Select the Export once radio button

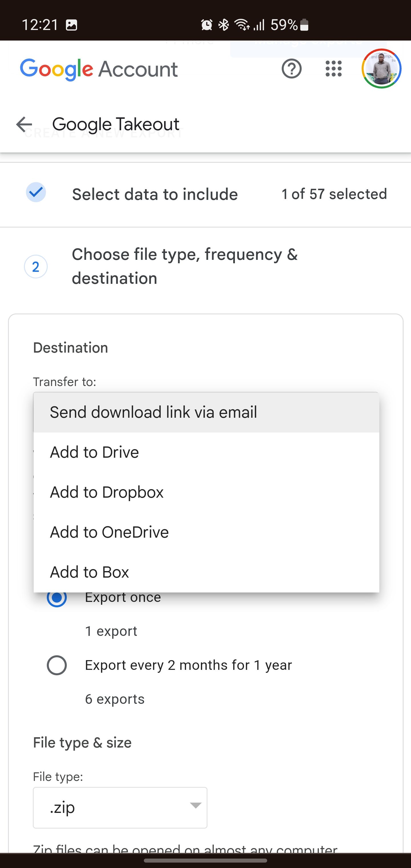57,597
